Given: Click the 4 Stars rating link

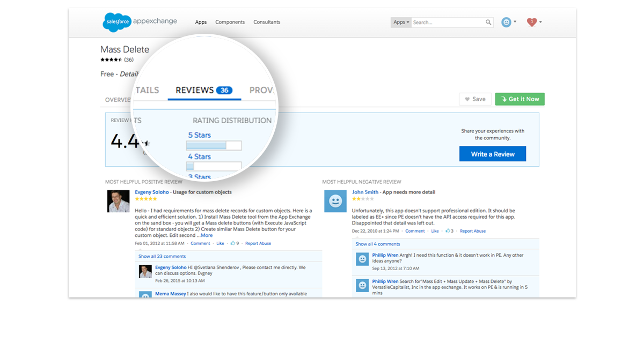Looking at the screenshot, I should coord(199,156).
